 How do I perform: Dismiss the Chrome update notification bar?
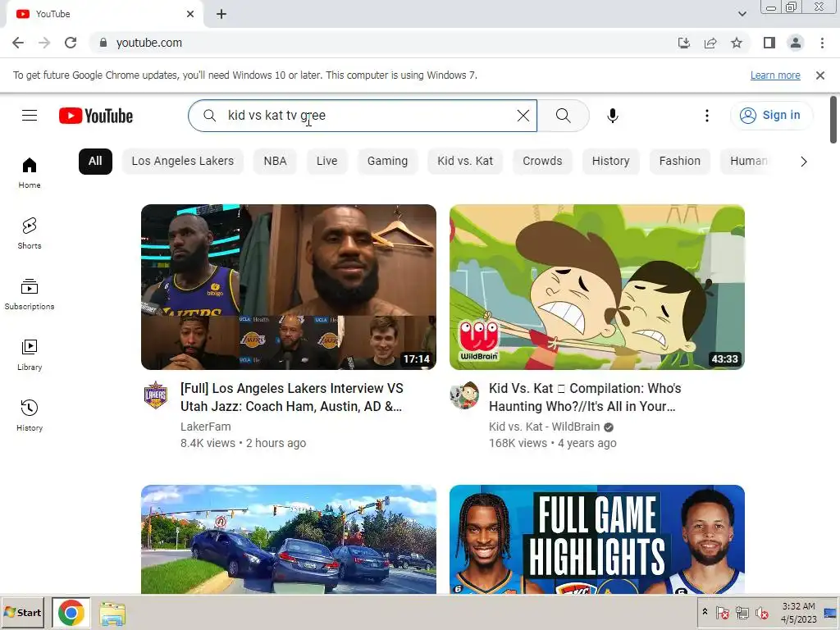tap(820, 75)
